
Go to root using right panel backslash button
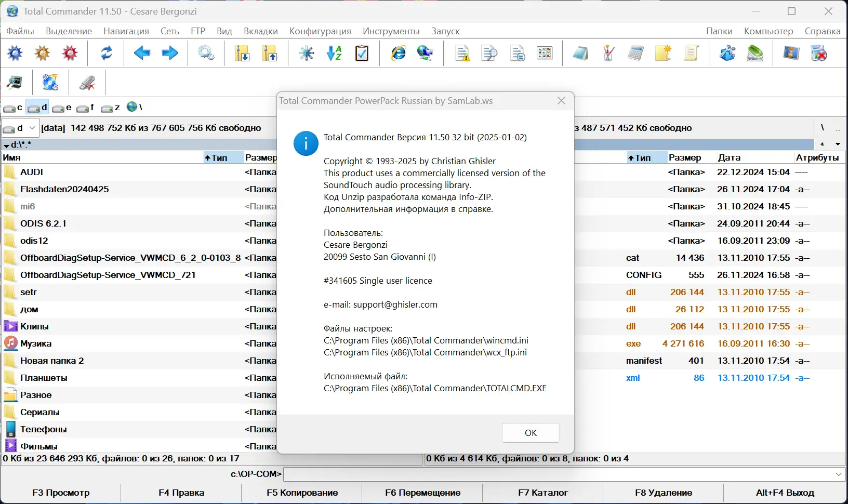[822, 127]
